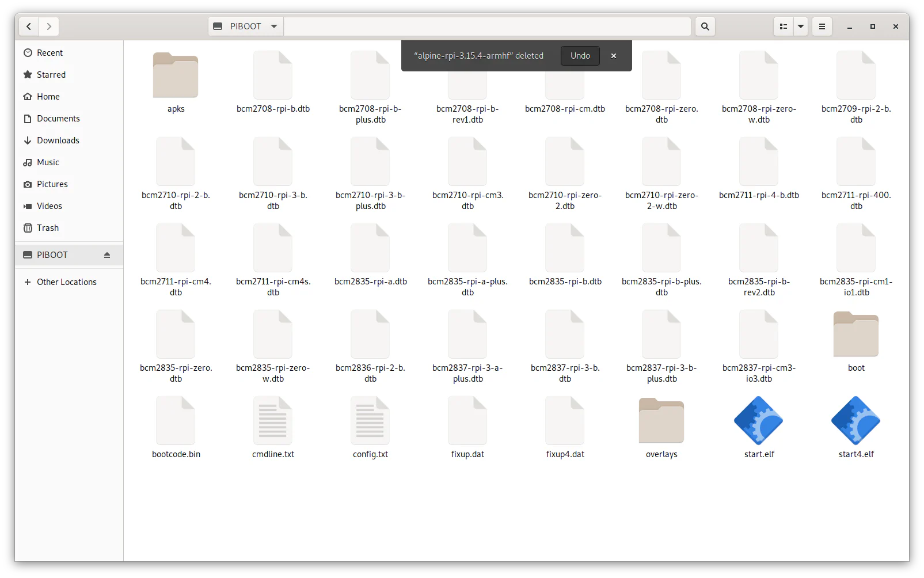Screen dimensions: 924x578
Task: Select the bcm2708-rpi-b.dtb file icon
Action: tap(273, 75)
